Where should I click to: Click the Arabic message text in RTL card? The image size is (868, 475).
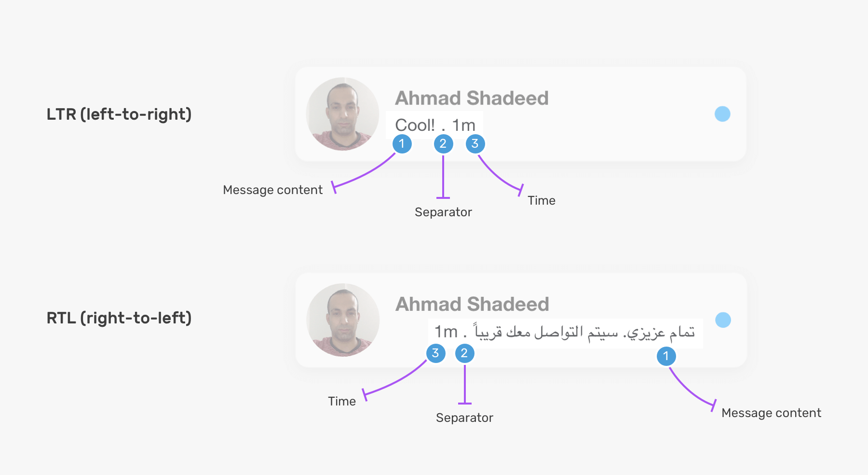[x=584, y=332]
